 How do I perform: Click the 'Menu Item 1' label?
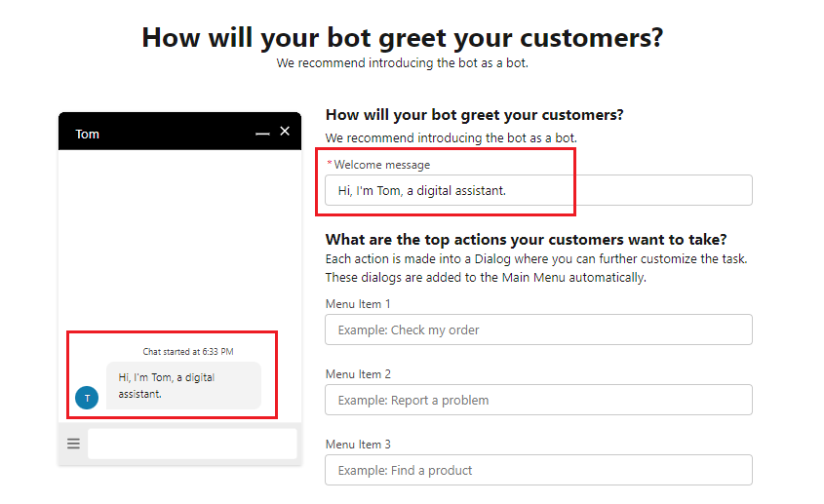(x=358, y=304)
